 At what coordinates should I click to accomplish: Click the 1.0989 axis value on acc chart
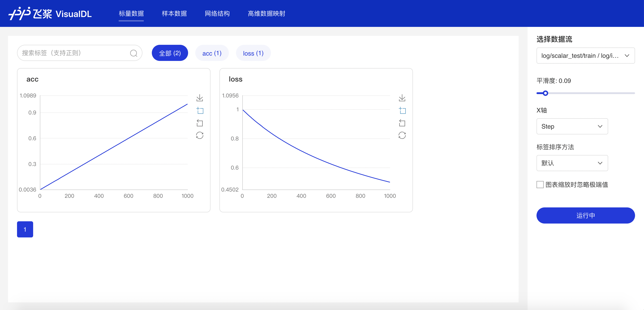[28, 95]
